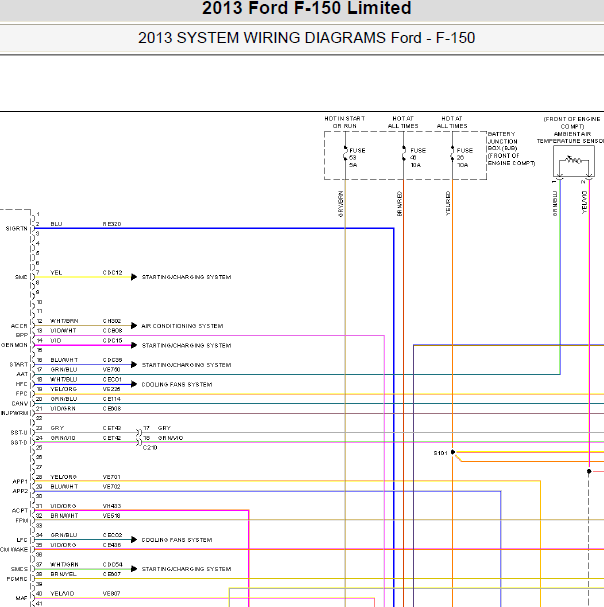Click the YEL/VIO wire label at pin 40
Image resolution: width=604 pixels, height=607 pixels.
62,594
